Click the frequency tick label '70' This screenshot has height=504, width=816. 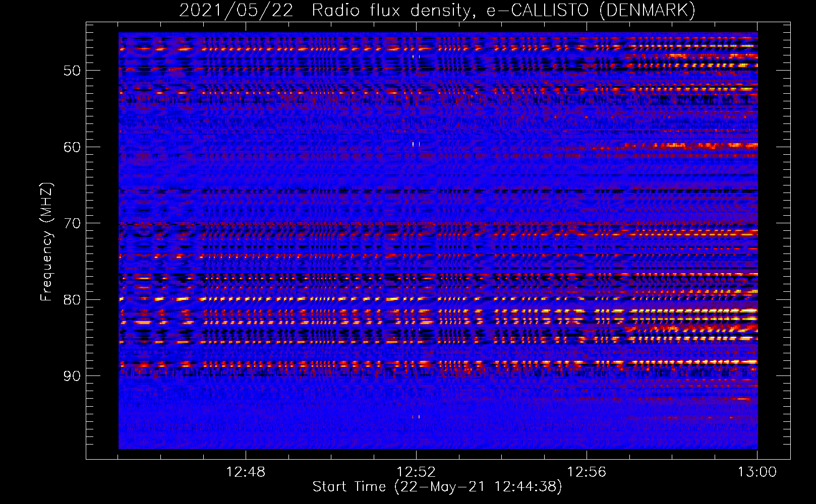(72, 223)
